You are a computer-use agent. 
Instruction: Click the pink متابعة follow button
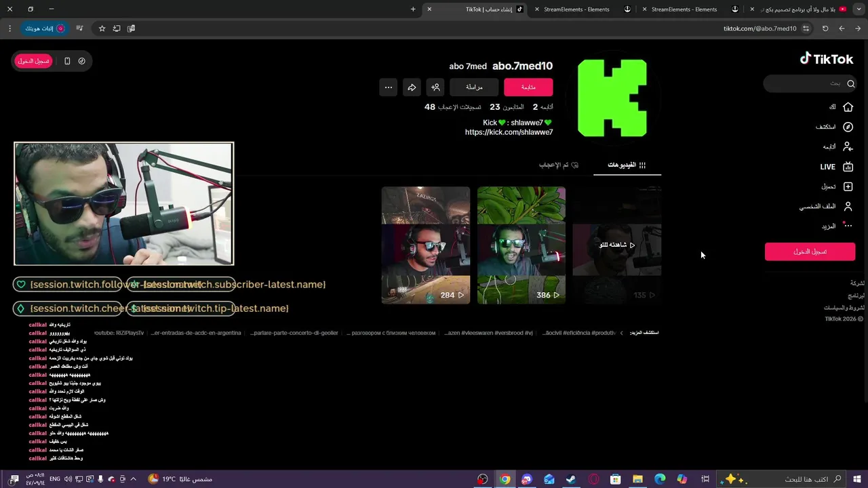point(528,87)
